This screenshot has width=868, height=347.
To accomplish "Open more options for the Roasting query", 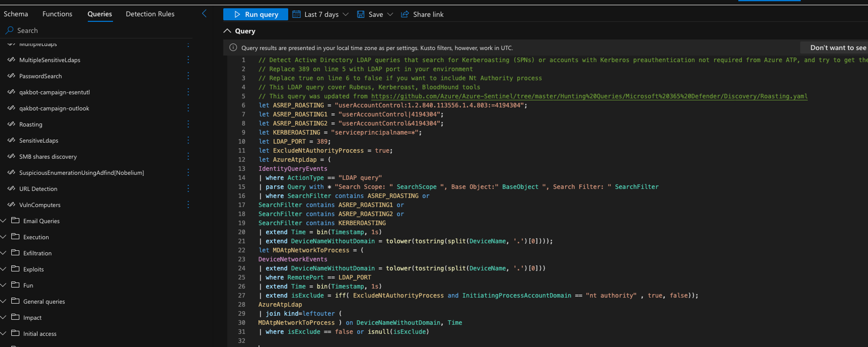I will [x=188, y=124].
